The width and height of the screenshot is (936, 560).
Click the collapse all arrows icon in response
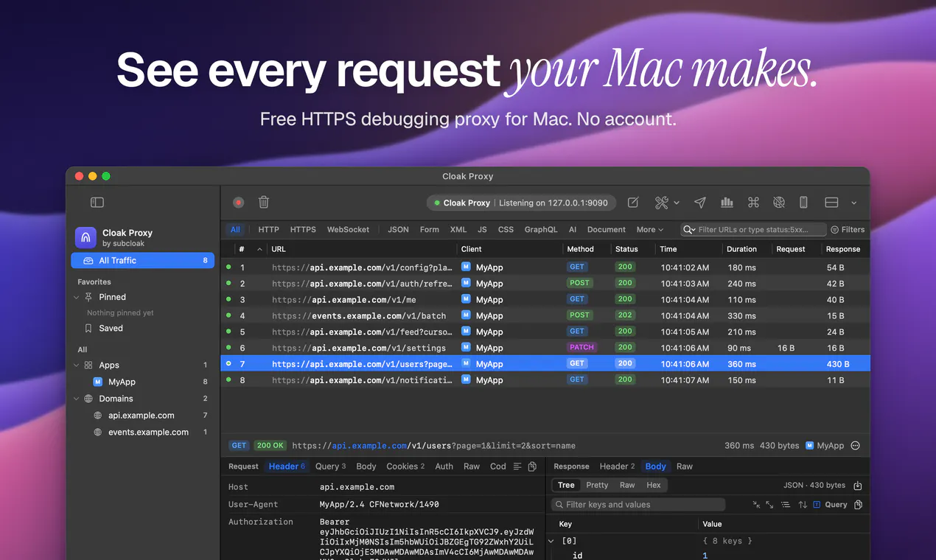point(756,505)
